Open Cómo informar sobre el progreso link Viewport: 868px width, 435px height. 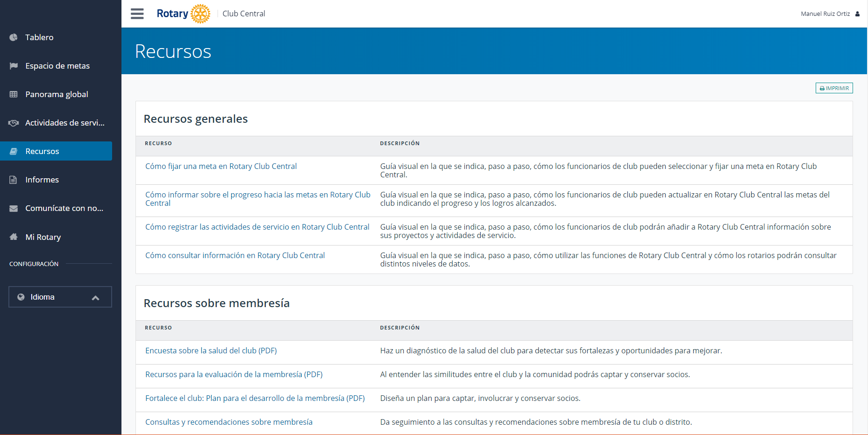click(258, 199)
